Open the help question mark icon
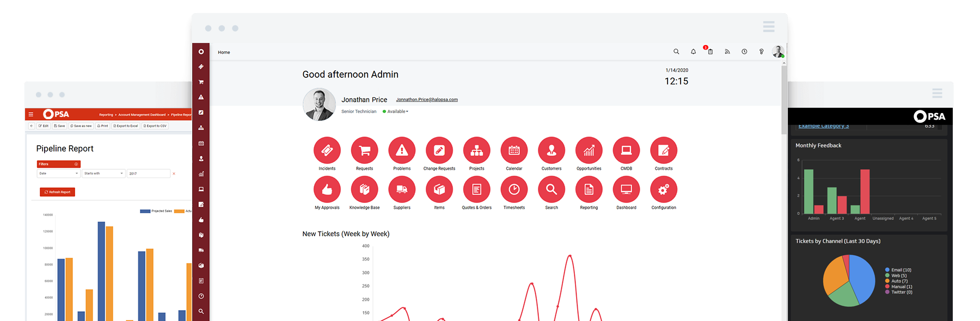The height and width of the screenshot is (321, 980). click(761, 52)
